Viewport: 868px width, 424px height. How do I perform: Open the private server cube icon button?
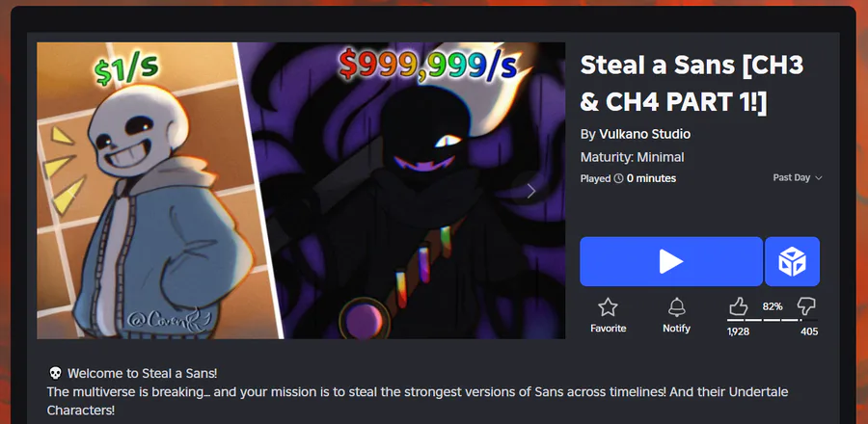[x=792, y=261]
